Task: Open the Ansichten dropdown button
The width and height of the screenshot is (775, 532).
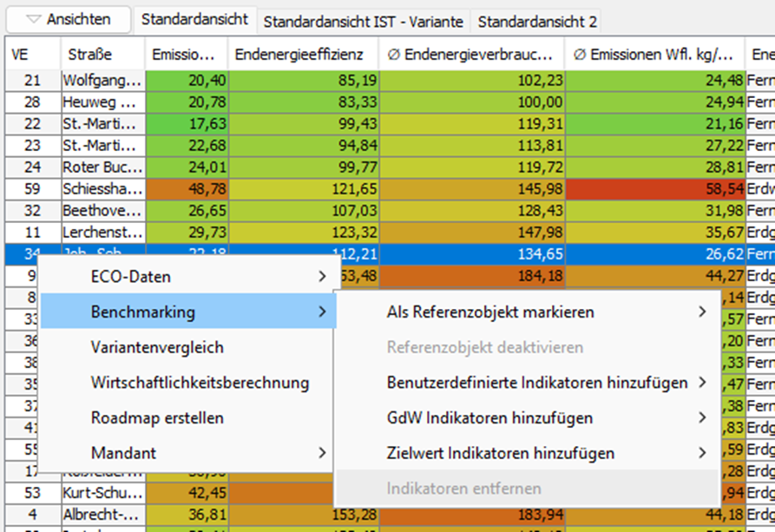Action: tap(68, 19)
